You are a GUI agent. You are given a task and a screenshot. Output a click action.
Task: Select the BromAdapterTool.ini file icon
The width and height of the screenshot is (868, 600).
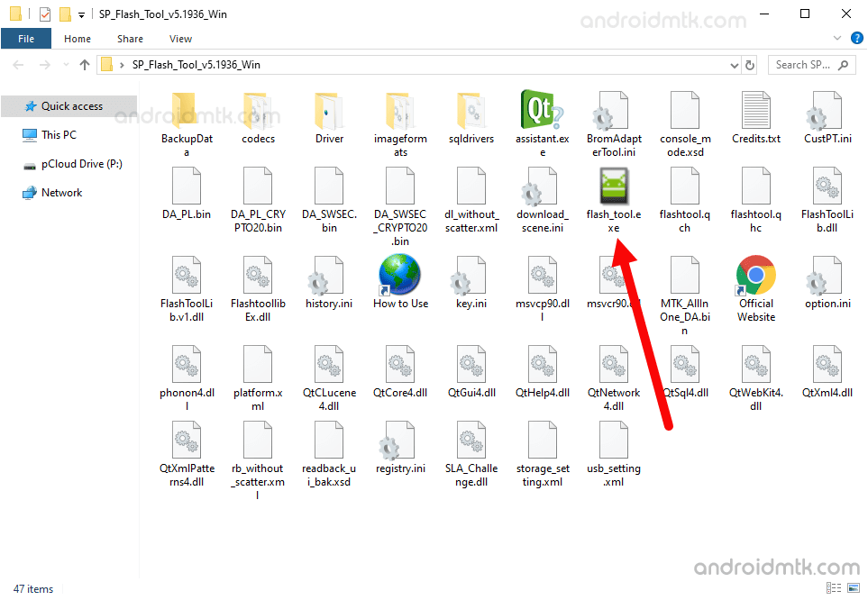click(610, 110)
